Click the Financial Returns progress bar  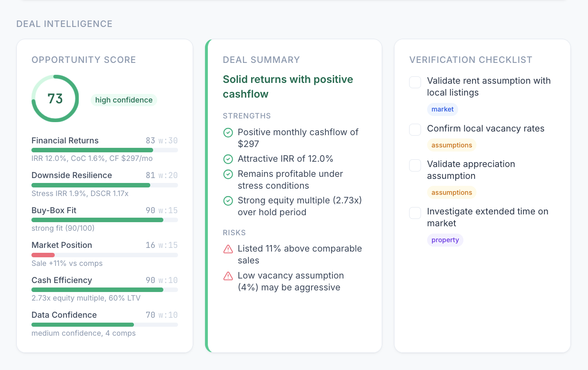click(x=105, y=150)
